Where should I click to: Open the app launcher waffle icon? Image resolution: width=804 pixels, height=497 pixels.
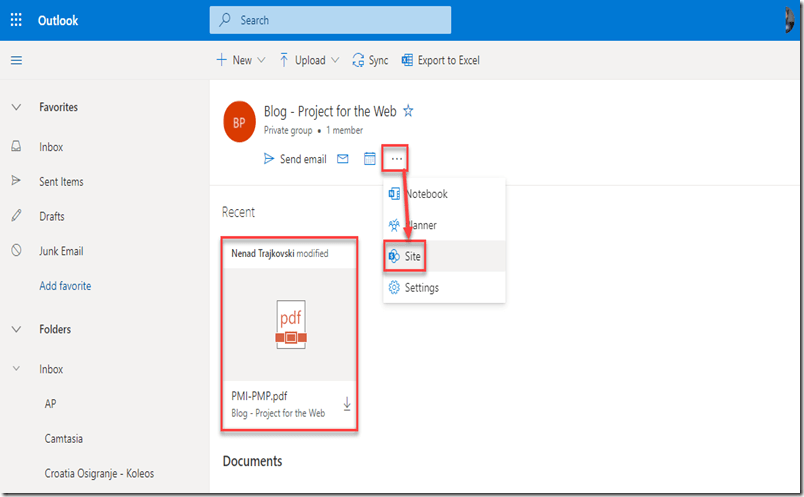[x=16, y=20]
